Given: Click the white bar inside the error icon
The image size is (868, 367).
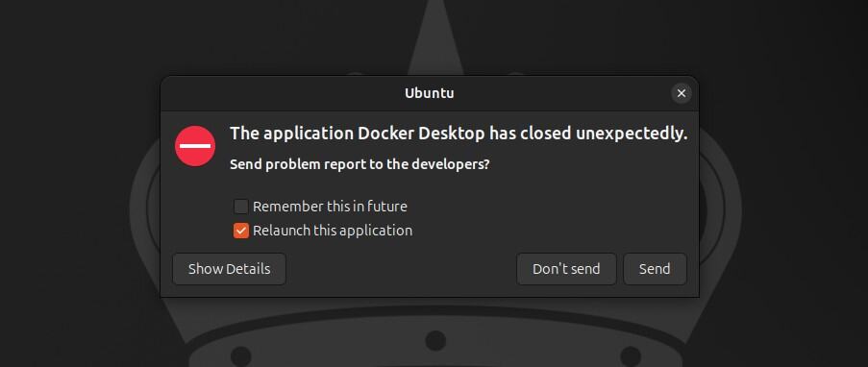Looking at the screenshot, I should 195,146.
